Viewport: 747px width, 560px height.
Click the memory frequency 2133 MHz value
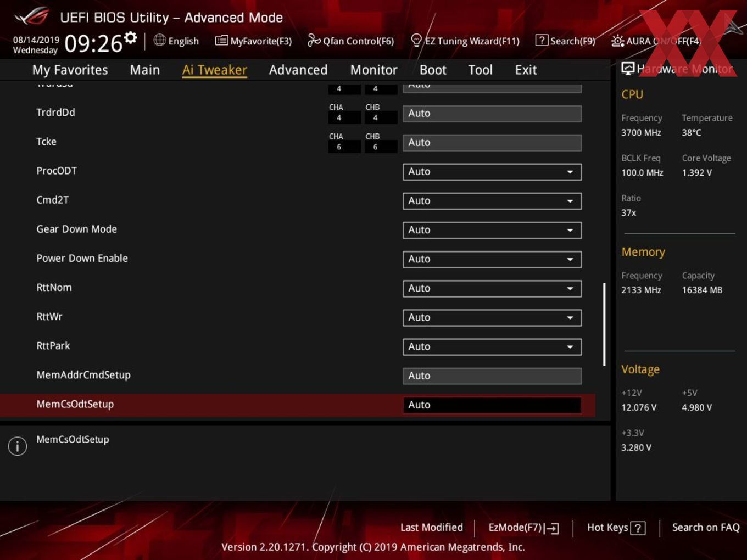point(641,290)
